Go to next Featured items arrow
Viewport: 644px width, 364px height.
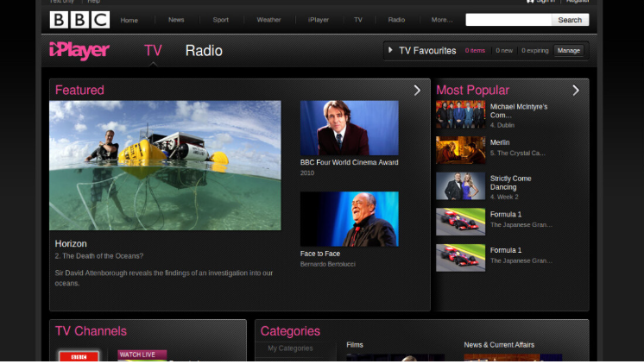pyautogui.click(x=417, y=91)
